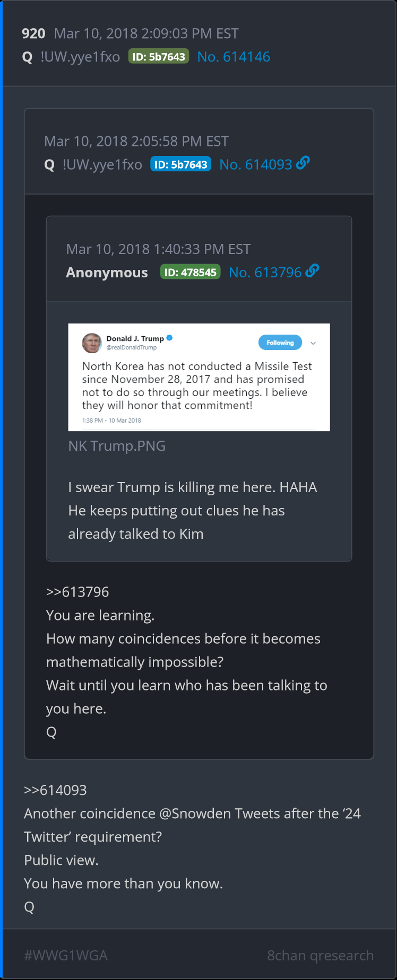Open post link No. 613796
397x980 pixels.
[265, 273]
